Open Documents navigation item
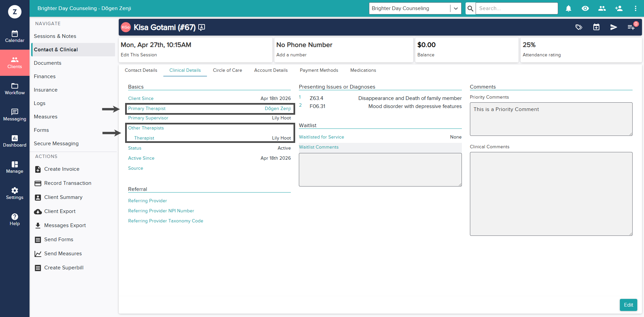Screen dimensions: 644x317 coord(48,63)
